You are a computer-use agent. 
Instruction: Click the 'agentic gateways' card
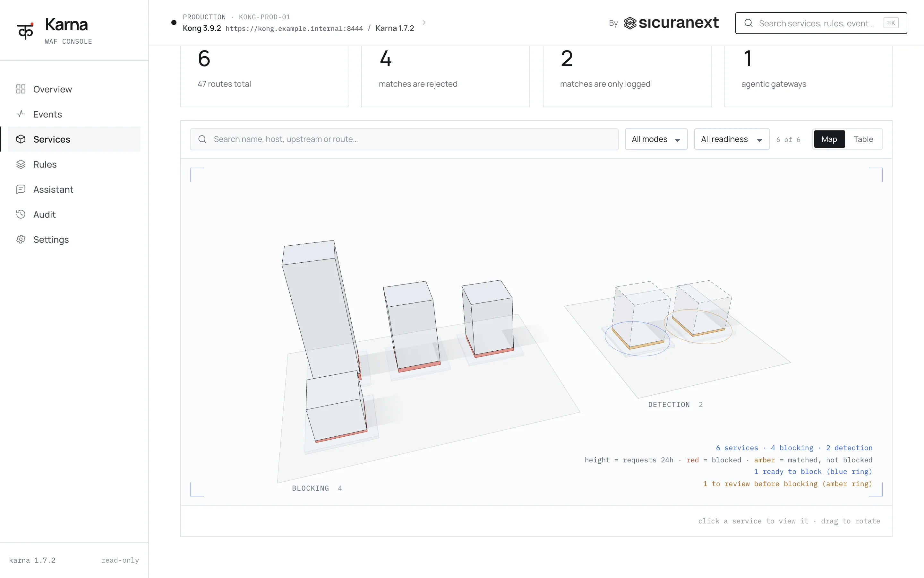808,76
